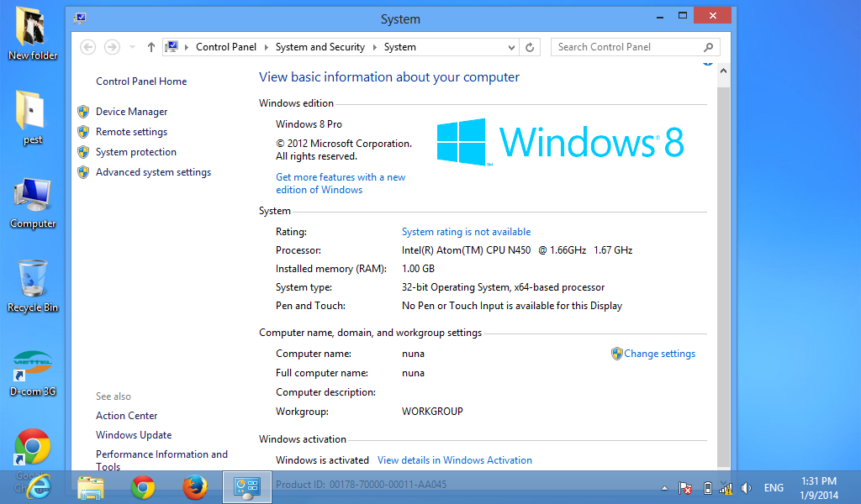861x504 pixels.
Task: Open Action Center flag in tray
Action: [x=684, y=488]
